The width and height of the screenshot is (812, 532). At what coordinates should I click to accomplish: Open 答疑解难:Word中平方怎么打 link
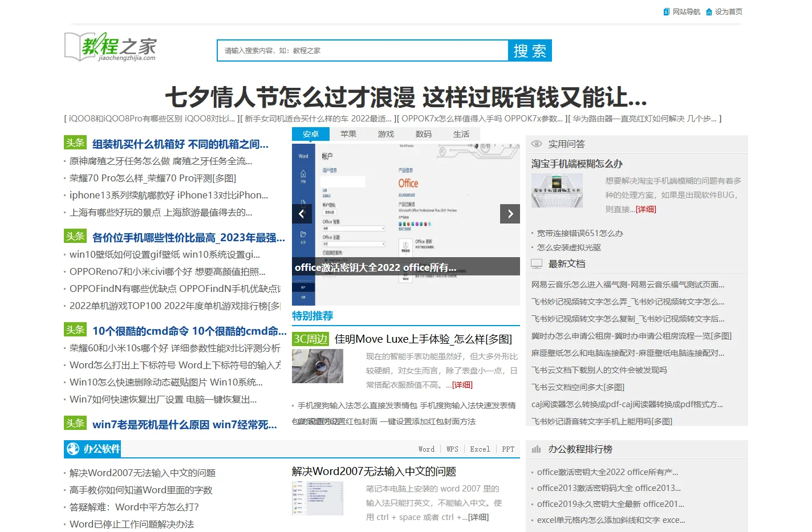(134, 507)
